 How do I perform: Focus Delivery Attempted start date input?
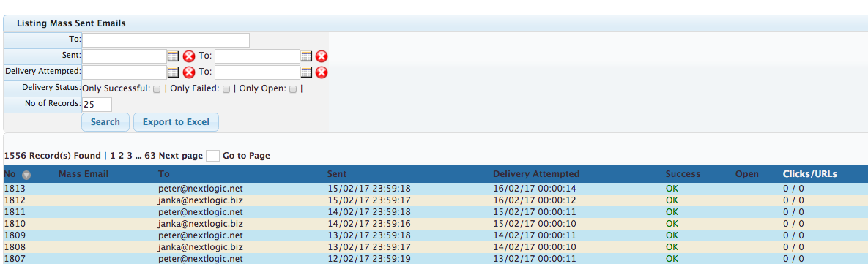point(125,72)
